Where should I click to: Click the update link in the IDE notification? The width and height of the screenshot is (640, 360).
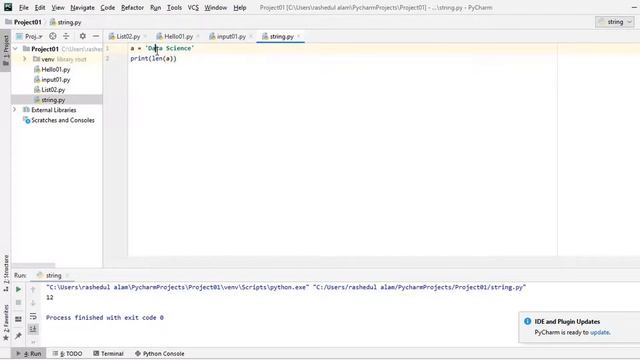tap(600, 333)
